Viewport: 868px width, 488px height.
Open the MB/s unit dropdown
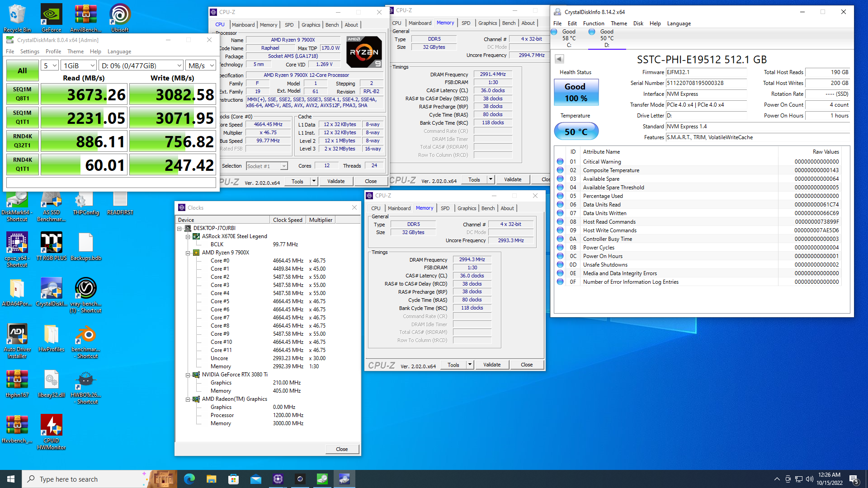201,66
